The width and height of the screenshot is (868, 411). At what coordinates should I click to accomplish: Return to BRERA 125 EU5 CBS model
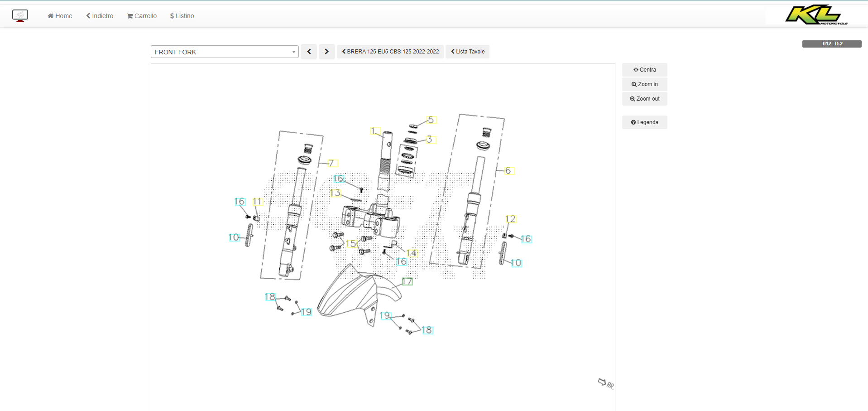pos(390,52)
